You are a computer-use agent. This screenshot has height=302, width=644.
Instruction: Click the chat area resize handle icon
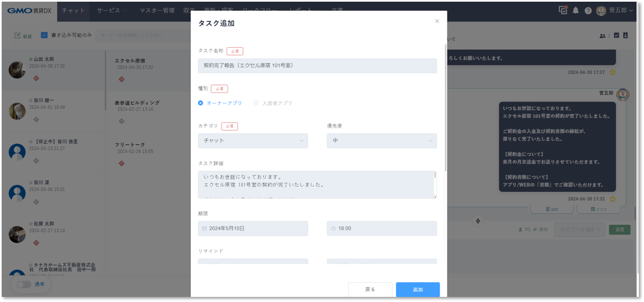(x=478, y=221)
